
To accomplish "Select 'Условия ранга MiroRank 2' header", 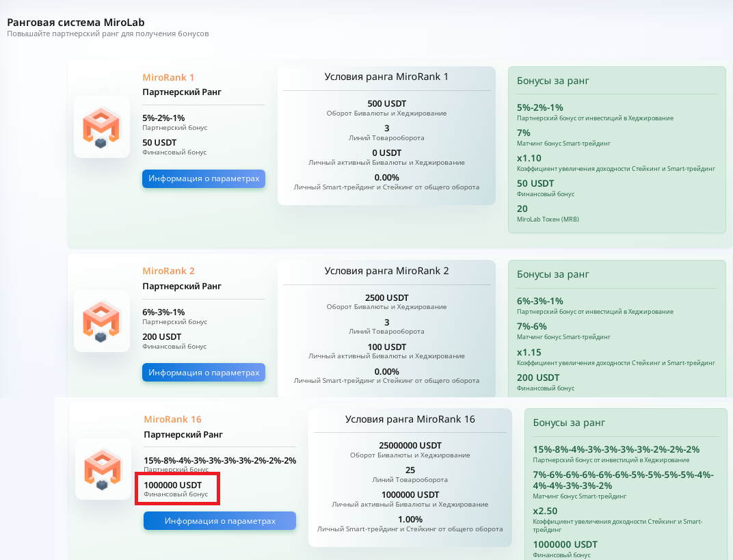I will coord(386,271).
